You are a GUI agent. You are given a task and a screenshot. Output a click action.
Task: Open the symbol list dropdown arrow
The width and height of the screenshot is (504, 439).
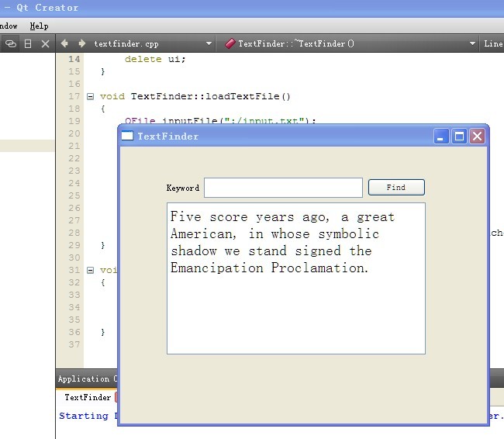pyautogui.click(x=473, y=44)
